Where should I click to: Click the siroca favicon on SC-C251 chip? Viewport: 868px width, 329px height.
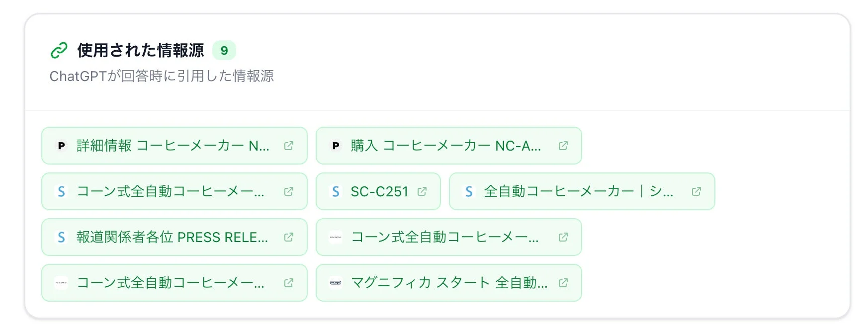(336, 191)
